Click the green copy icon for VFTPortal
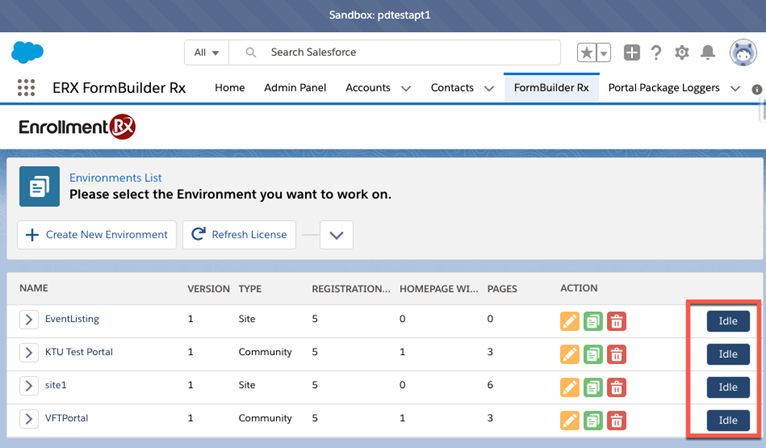The width and height of the screenshot is (766, 448). [x=593, y=420]
